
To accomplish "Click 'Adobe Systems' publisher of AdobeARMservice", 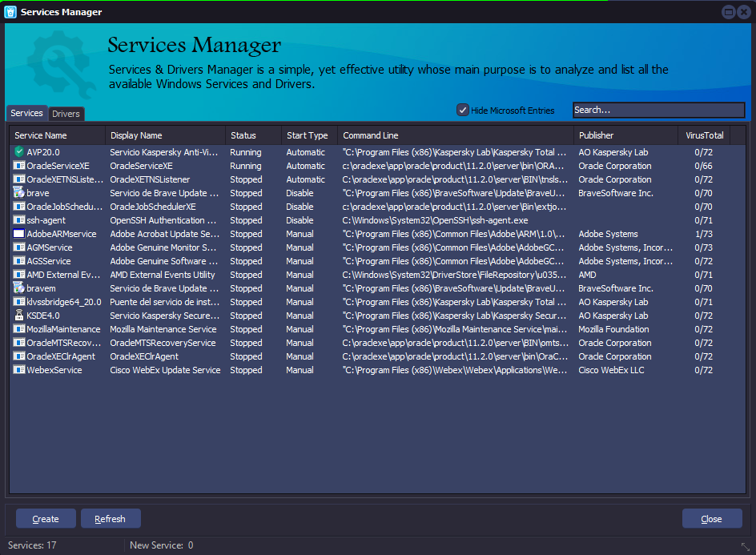I will [608, 234].
